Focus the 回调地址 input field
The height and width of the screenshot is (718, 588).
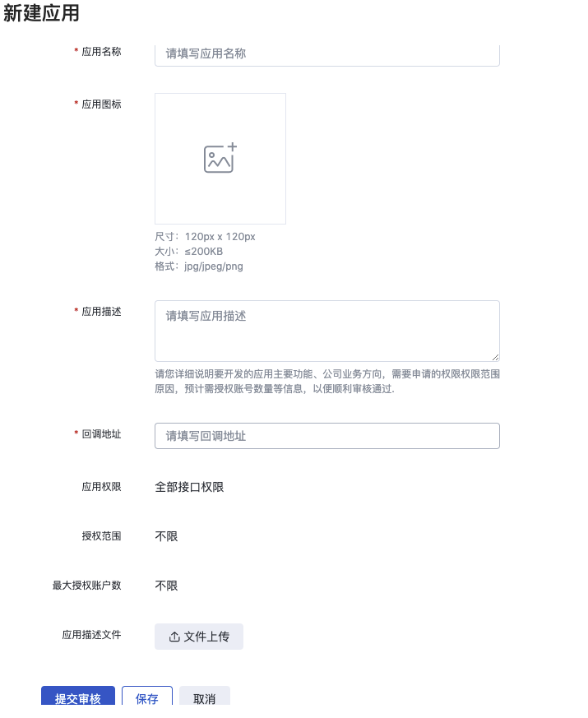tap(327, 436)
